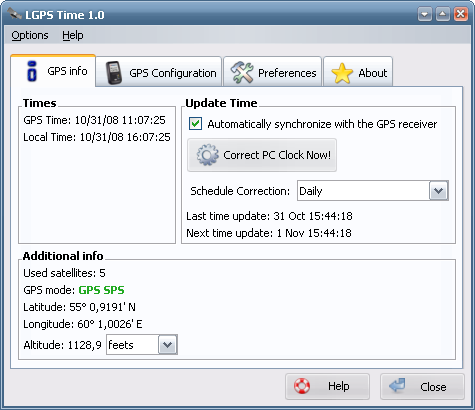Click the blue info icon on GPS info tab

[x=32, y=71]
